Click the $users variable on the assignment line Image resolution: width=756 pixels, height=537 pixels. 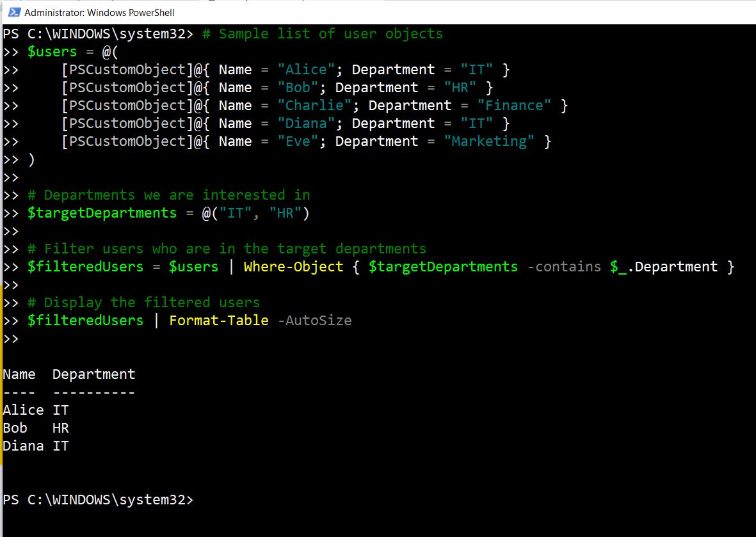pyautogui.click(x=52, y=51)
